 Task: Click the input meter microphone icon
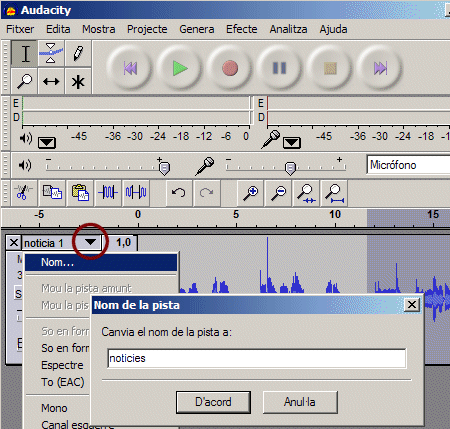(x=271, y=139)
